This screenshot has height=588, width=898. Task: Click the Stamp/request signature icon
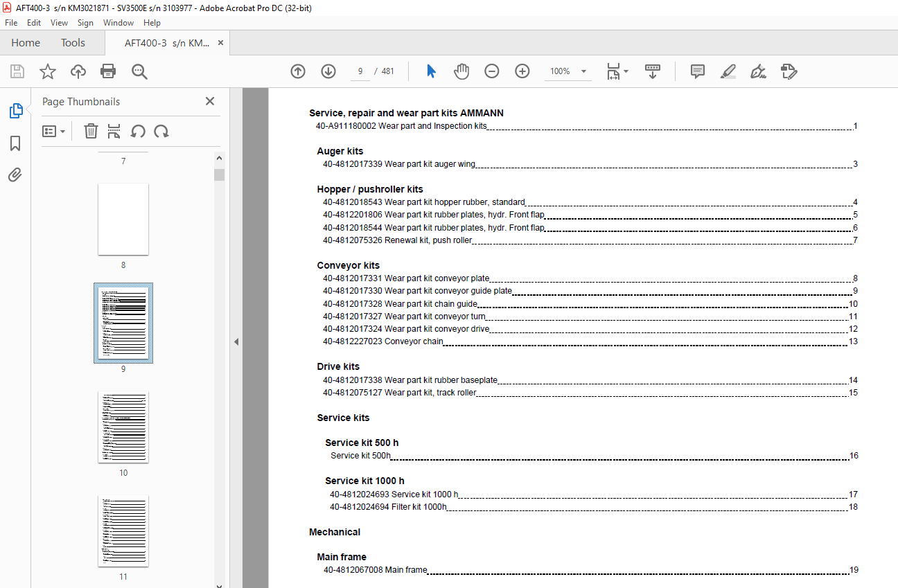coord(789,71)
